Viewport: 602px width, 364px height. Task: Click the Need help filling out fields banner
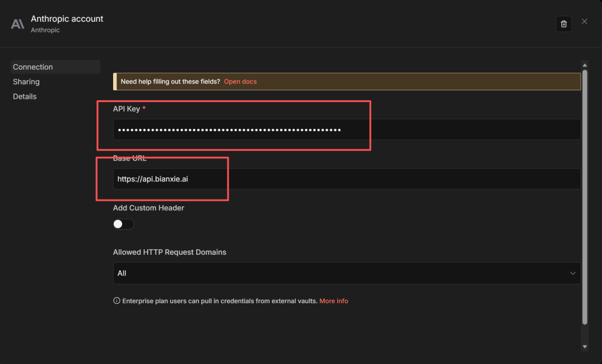click(170, 81)
